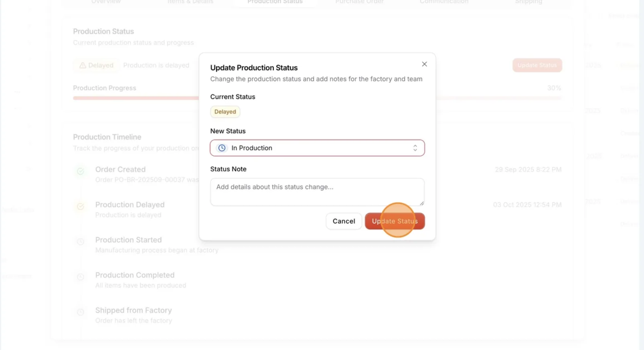
Task: Go to the Communication tab
Action: 444,2
